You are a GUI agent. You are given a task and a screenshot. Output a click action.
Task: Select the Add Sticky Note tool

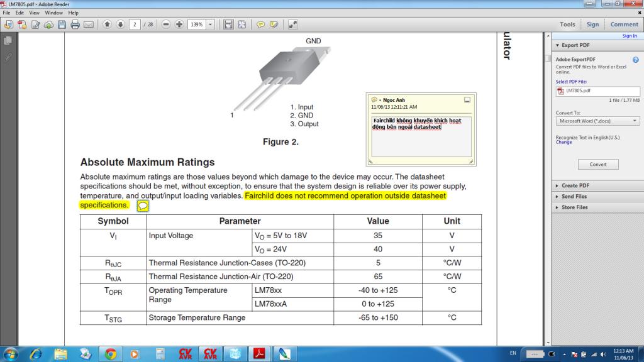260,25
